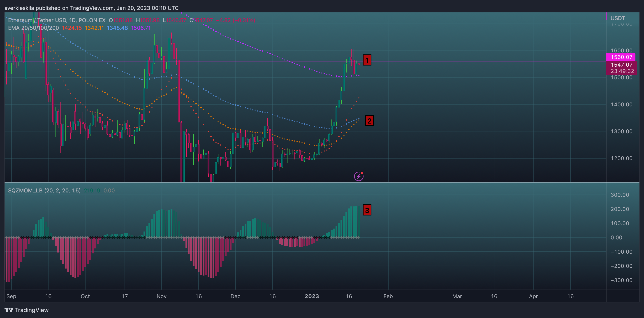Click the Sep label on time axis
The image size is (644, 318).
point(11,296)
